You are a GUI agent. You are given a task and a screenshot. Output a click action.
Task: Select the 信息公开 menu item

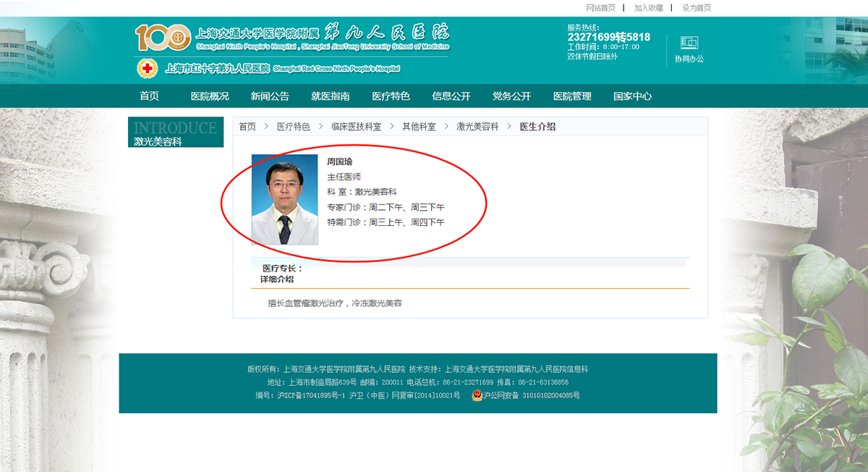(451, 96)
